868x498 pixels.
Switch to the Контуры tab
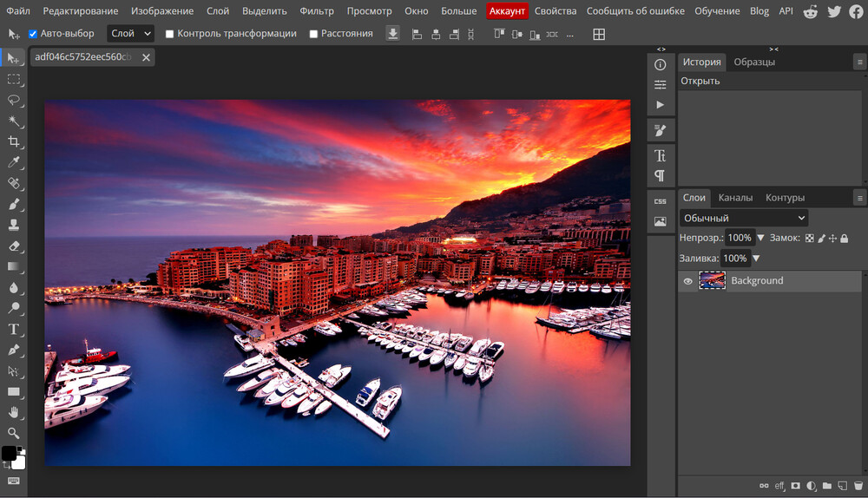tap(785, 198)
